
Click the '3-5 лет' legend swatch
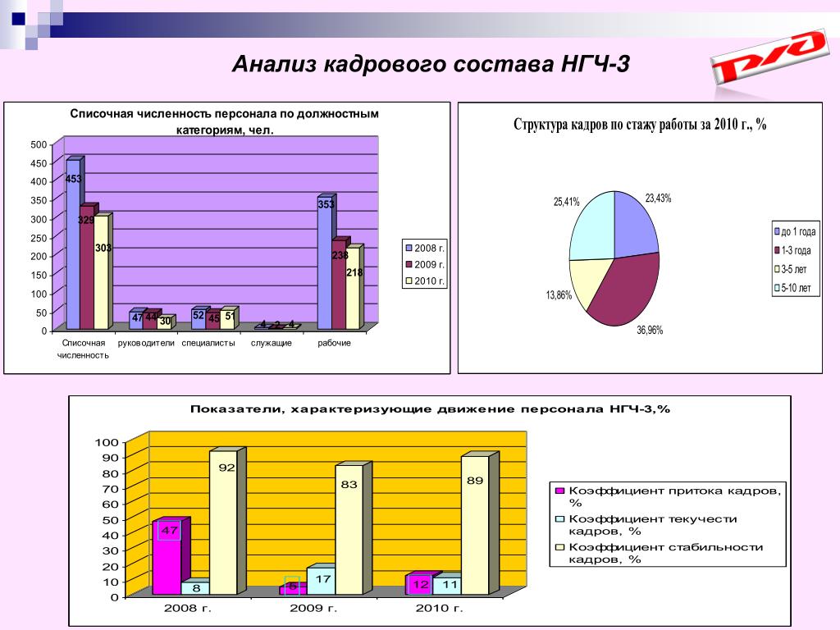[777, 269]
